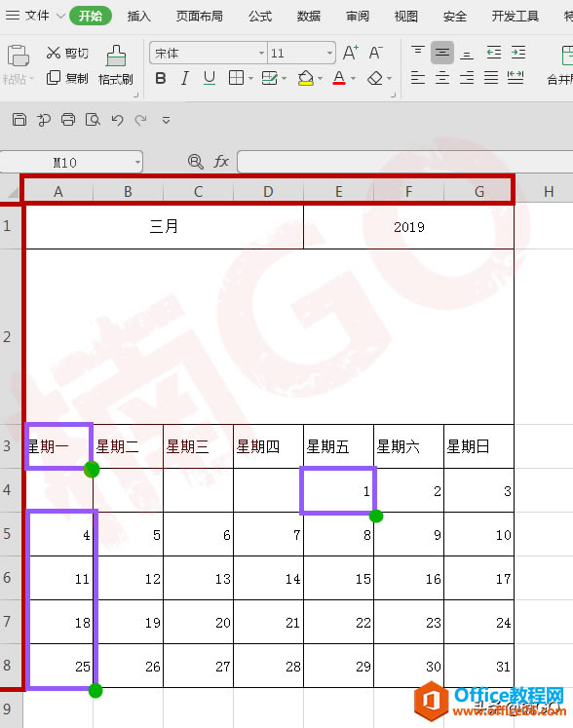Open the 公式 Formulas tab
Viewport: 573px width, 728px height.
coord(260,17)
